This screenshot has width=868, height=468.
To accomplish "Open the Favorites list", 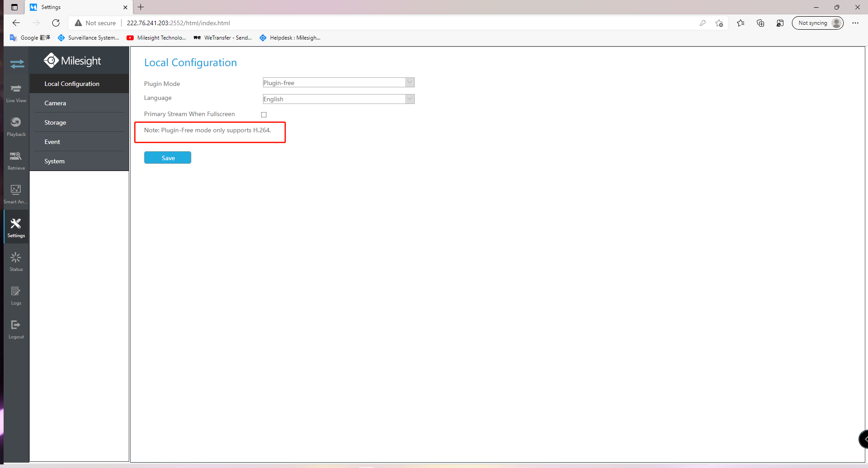I will coord(741,23).
